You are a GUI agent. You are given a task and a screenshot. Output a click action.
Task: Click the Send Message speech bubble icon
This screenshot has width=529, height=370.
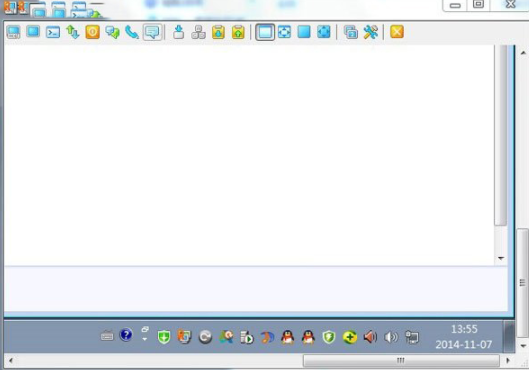[x=152, y=32]
